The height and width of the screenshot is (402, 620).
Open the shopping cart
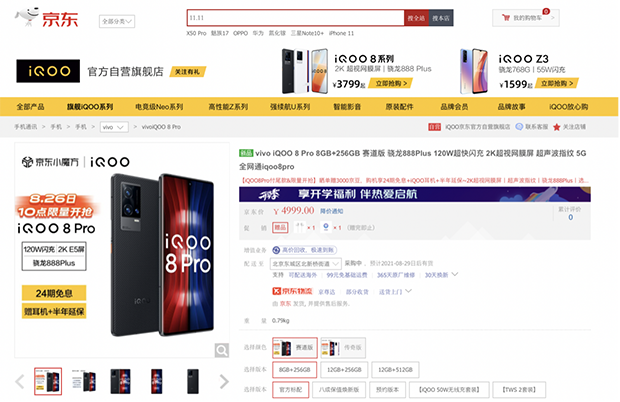[x=525, y=18]
